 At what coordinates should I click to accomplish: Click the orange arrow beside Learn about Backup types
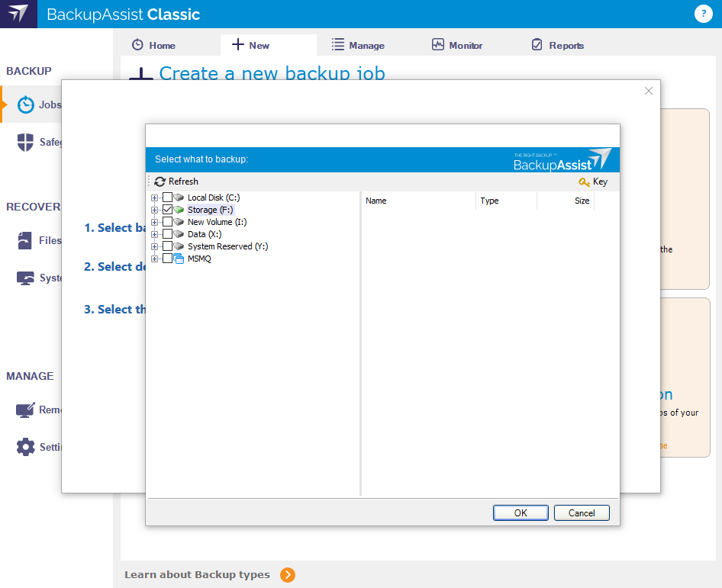tap(288, 575)
